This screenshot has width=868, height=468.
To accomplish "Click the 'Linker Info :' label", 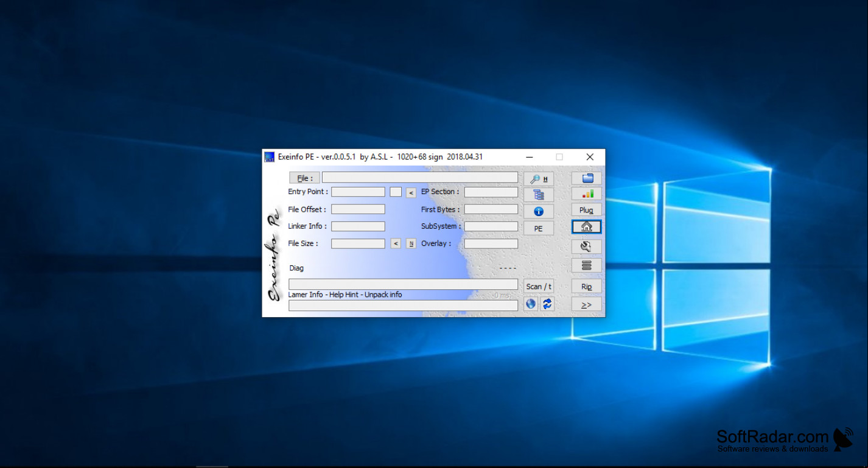I will [307, 226].
